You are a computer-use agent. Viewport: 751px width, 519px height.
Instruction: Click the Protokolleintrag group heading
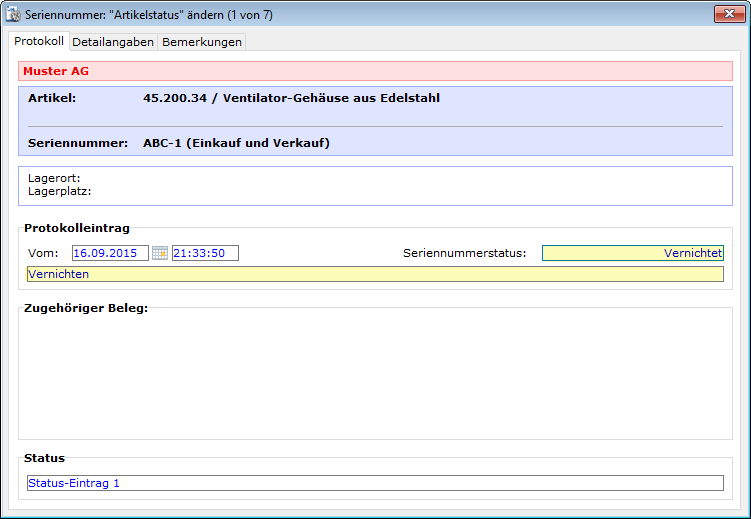(x=77, y=229)
